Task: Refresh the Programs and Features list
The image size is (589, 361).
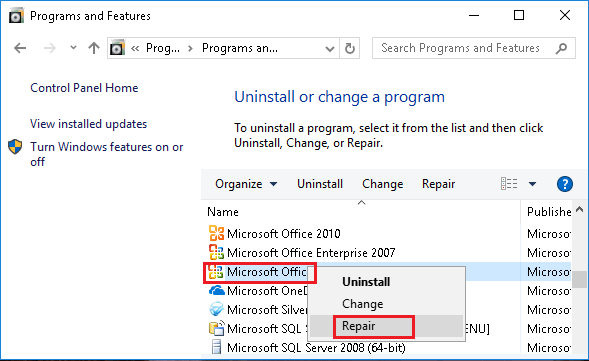Action: click(350, 48)
